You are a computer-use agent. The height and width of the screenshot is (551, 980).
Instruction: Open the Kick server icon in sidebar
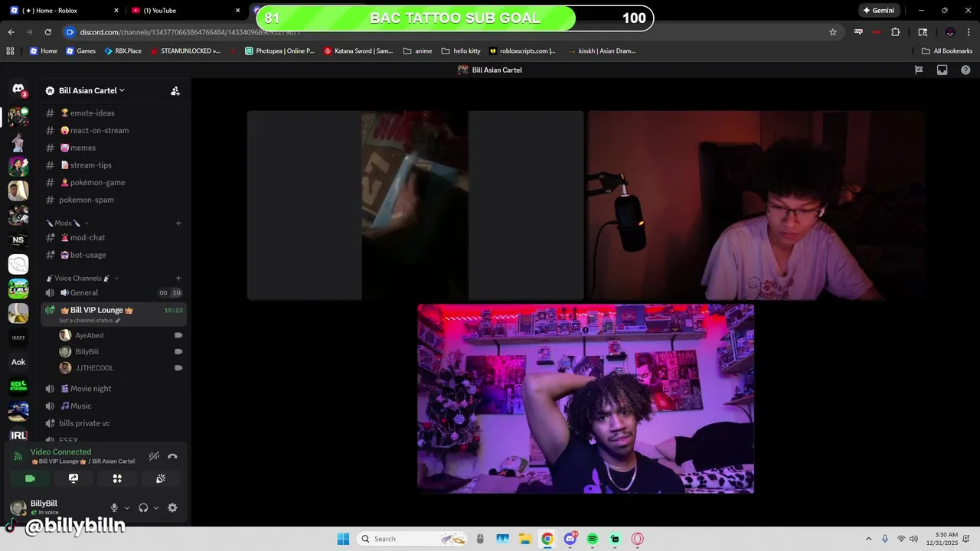click(18, 386)
